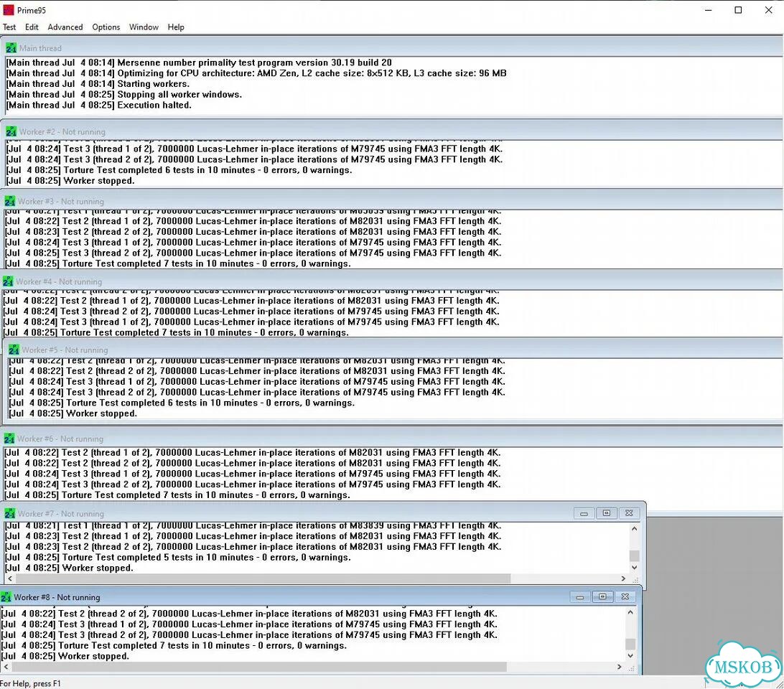Click the down scroll arrow in Worker #7
784x689 pixels.
point(635,568)
